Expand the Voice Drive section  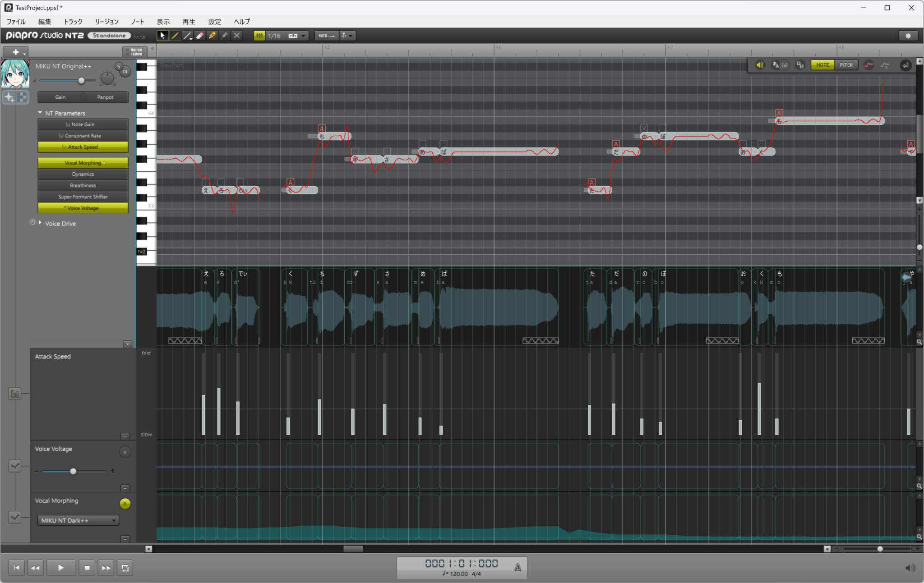[x=40, y=223]
